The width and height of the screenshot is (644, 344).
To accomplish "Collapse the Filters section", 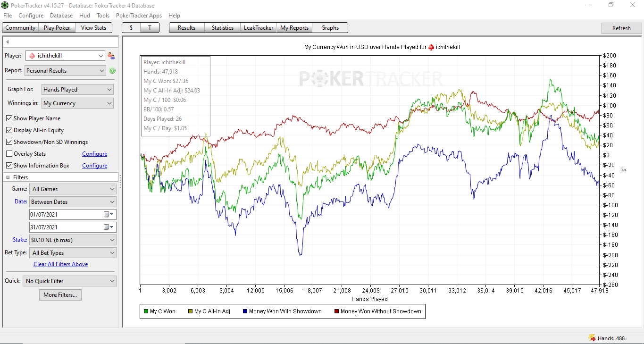I will (8, 177).
